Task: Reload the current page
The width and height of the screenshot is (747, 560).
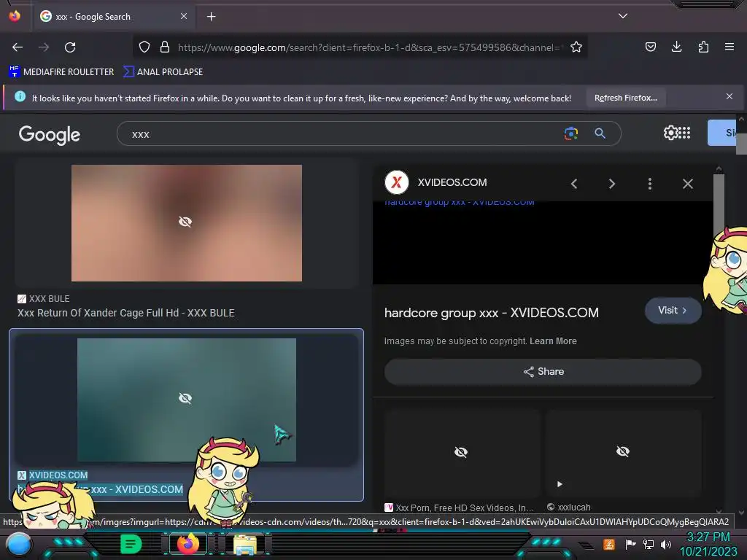Action: click(70, 47)
